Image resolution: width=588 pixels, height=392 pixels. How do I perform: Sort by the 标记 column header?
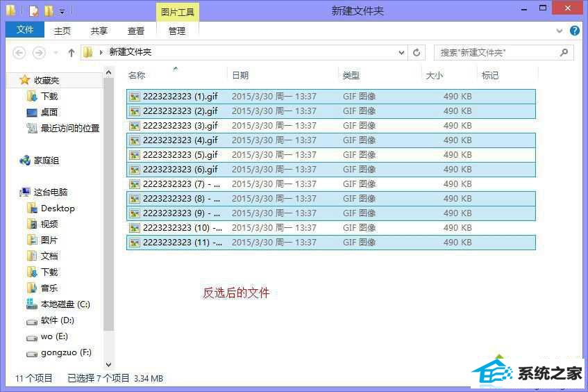click(489, 76)
